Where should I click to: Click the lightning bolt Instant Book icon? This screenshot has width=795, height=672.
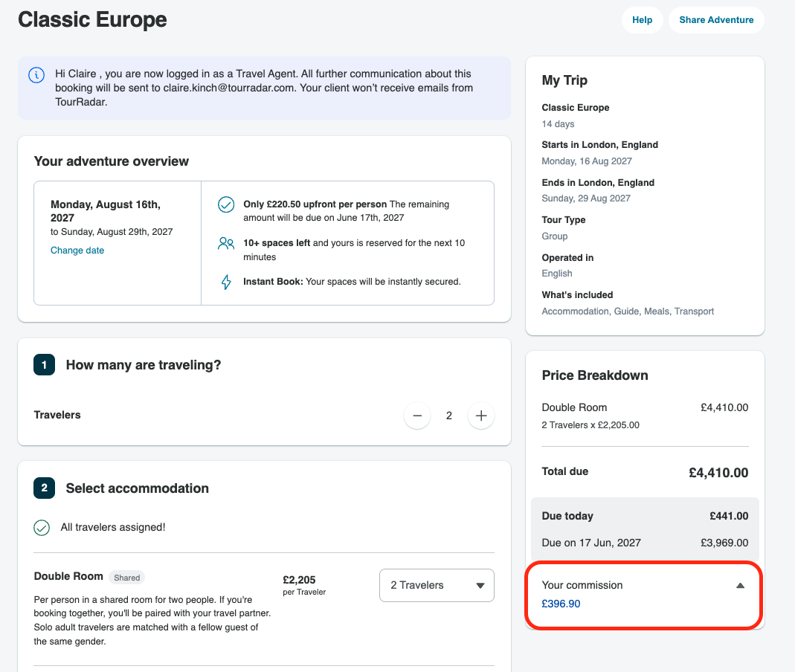[x=226, y=282]
